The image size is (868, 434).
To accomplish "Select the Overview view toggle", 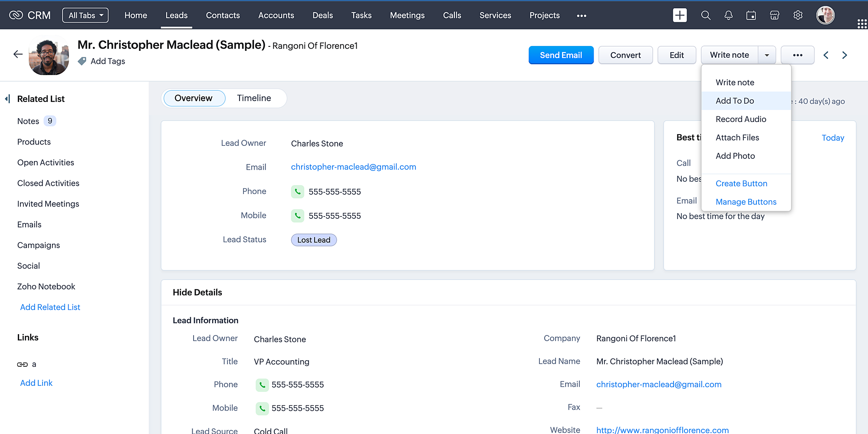I will coord(194,98).
